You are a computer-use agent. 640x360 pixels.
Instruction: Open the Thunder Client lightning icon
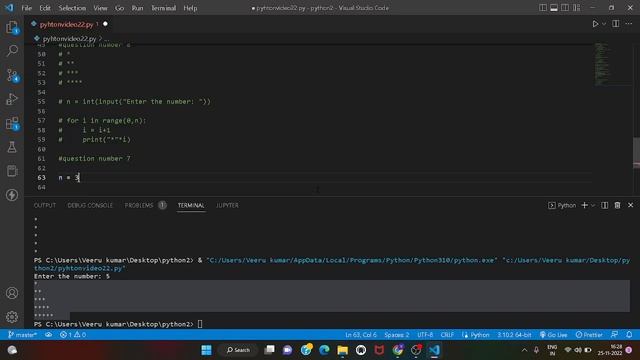[x=12, y=195]
